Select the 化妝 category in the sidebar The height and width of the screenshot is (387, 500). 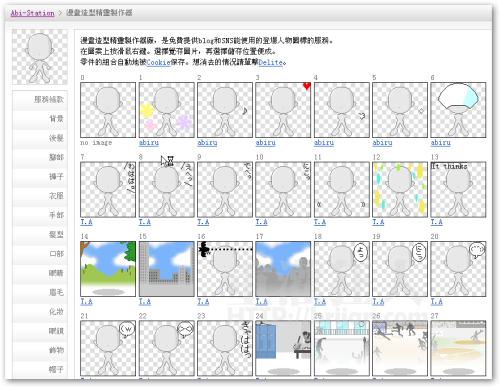[x=40, y=312]
